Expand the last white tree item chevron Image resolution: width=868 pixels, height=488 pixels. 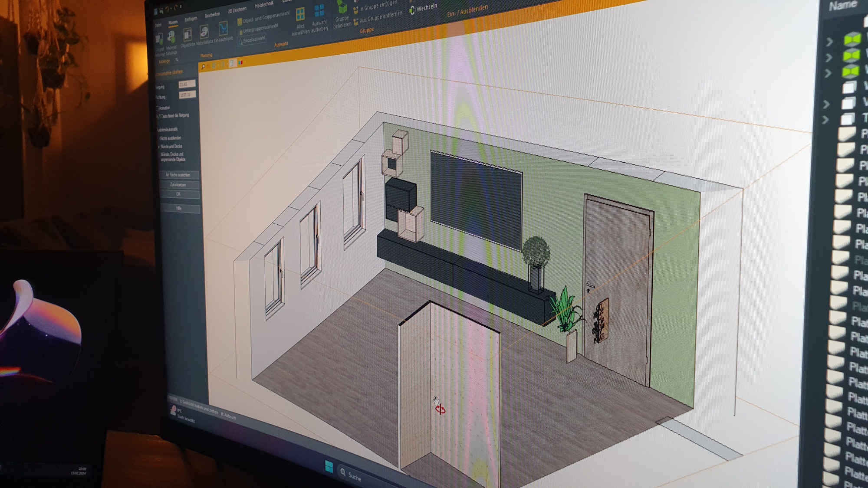click(825, 120)
